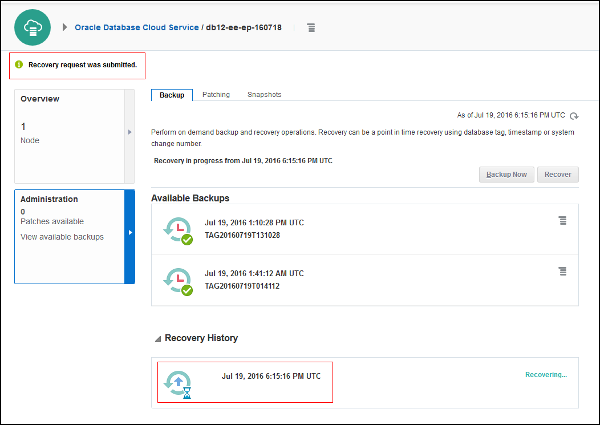Screen dimensions: 600x425
Task: Click the db12-ee-ep-160718 instance name
Action: [x=244, y=28]
